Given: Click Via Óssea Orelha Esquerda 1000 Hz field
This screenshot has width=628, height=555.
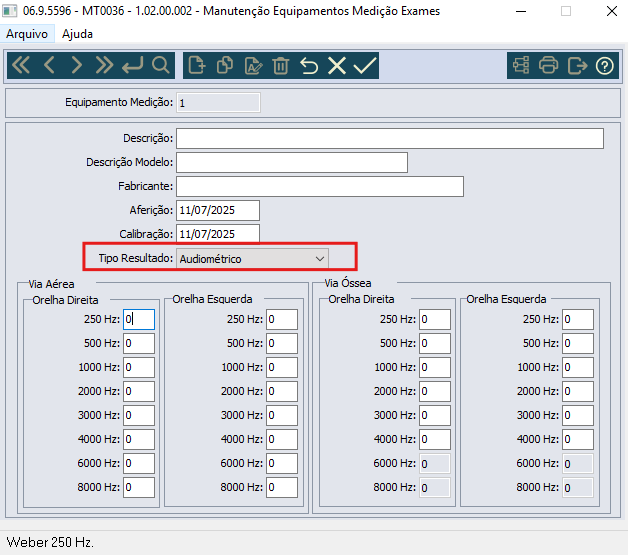Looking at the screenshot, I should [578, 367].
